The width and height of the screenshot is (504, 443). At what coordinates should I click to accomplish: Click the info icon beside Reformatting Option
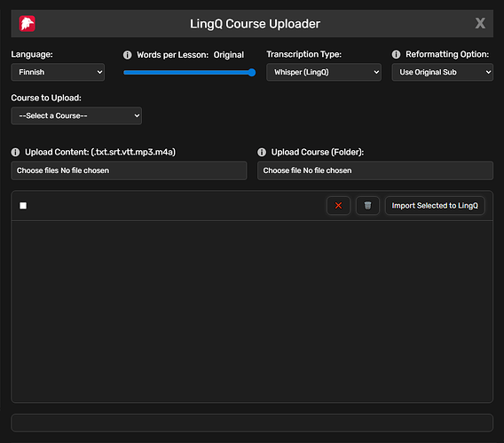coord(396,54)
